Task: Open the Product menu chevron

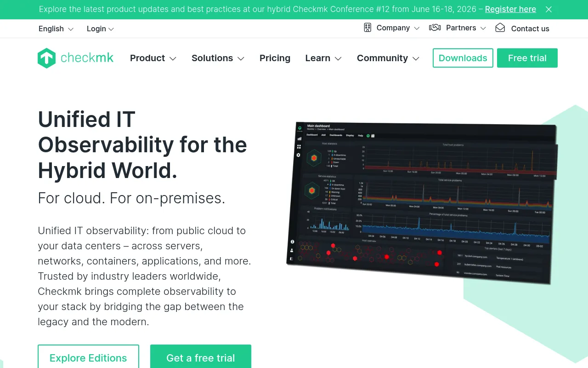Action: click(173, 58)
